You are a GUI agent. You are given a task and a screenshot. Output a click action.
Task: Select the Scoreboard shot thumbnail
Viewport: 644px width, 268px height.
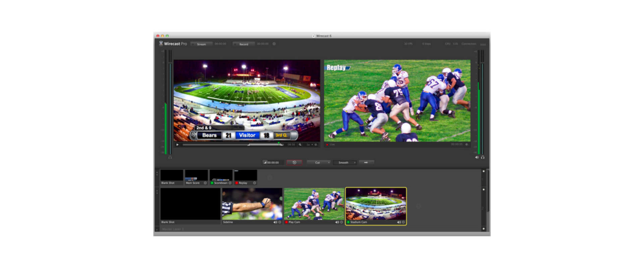(221, 176)
